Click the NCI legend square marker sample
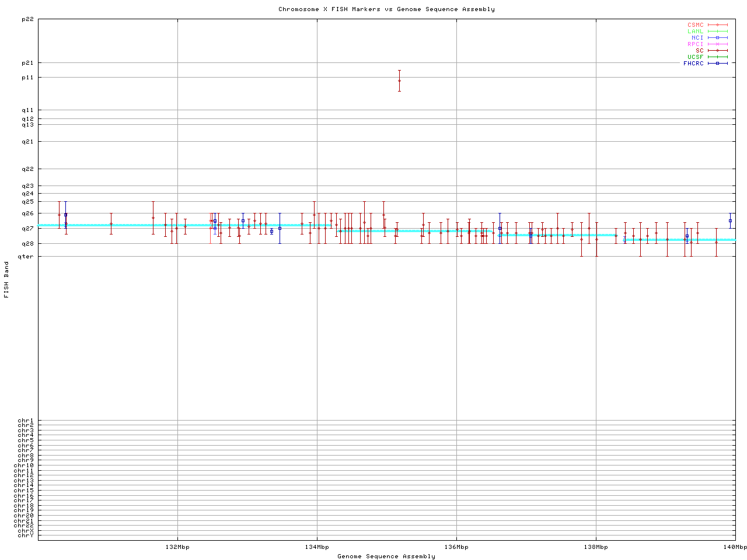Viewport: 747px width, 560px height. click(x=717, y=38)
